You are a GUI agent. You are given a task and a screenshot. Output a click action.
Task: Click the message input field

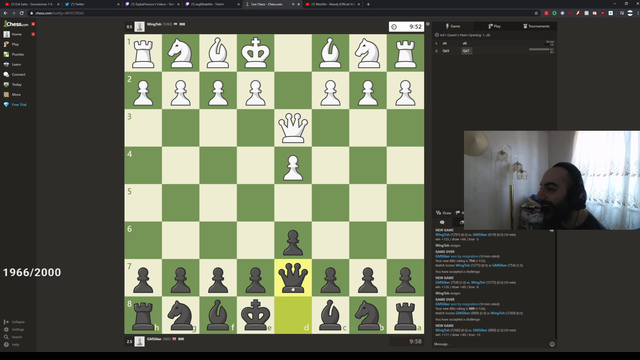491,344
